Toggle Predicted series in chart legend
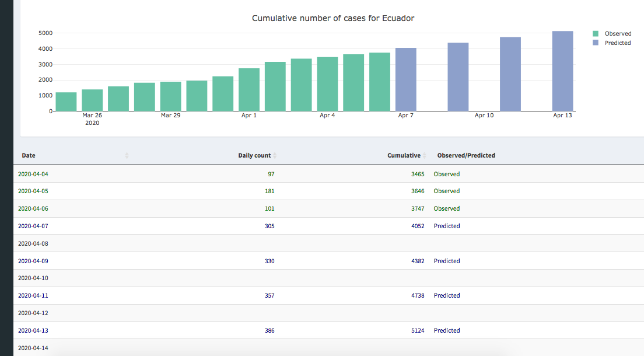Viewport: 644px width, 356px height. [617, 43]
